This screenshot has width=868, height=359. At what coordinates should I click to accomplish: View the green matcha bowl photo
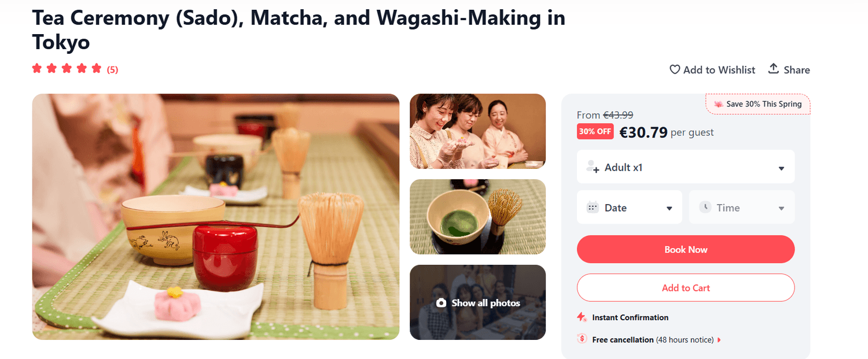[x=477, y=217]
